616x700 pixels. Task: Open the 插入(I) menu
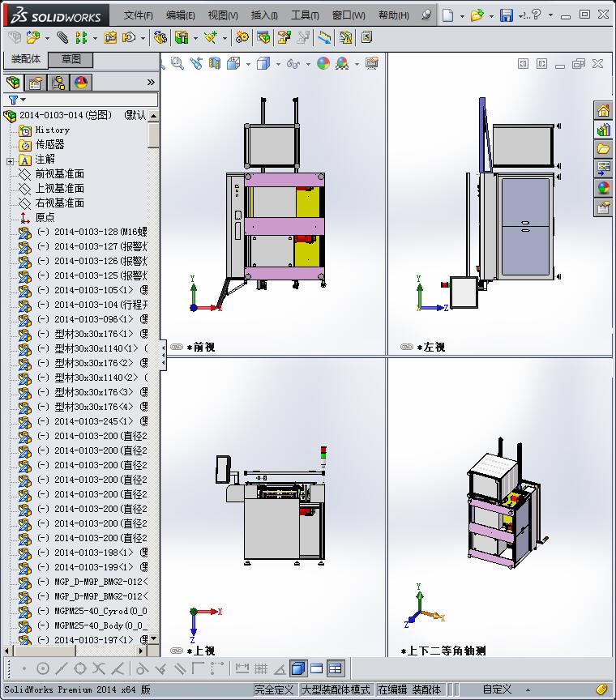pos(264,15)
